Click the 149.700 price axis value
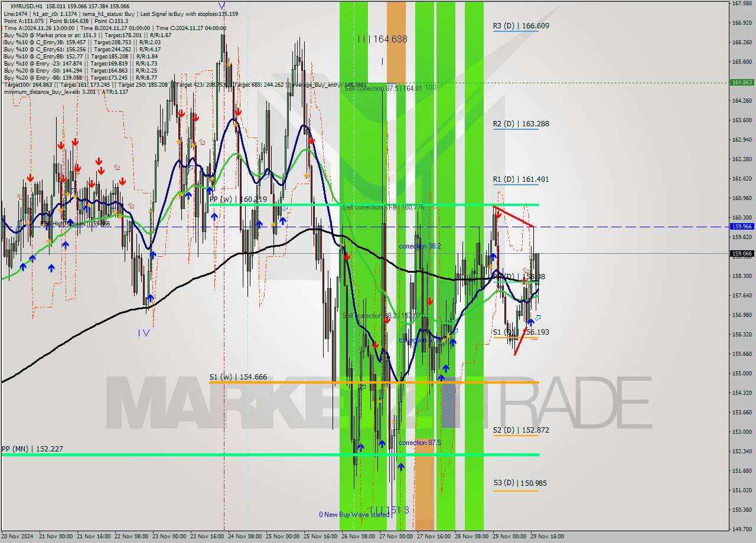 tap(742, 529)
